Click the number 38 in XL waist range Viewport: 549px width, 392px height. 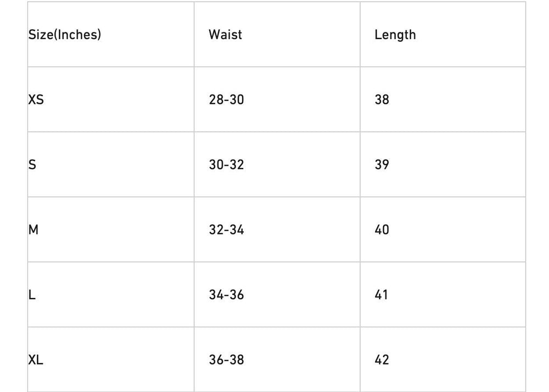(x=237, y=360)
